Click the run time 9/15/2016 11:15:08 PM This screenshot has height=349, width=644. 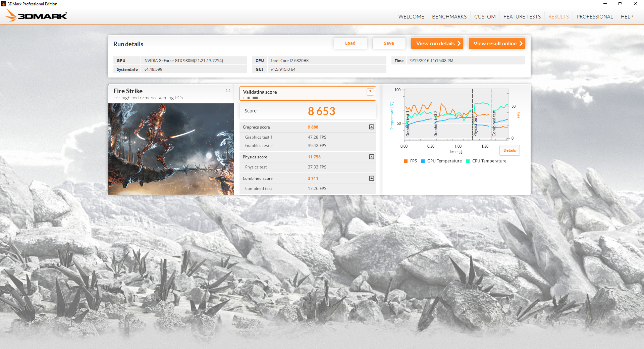coord(432,61)
